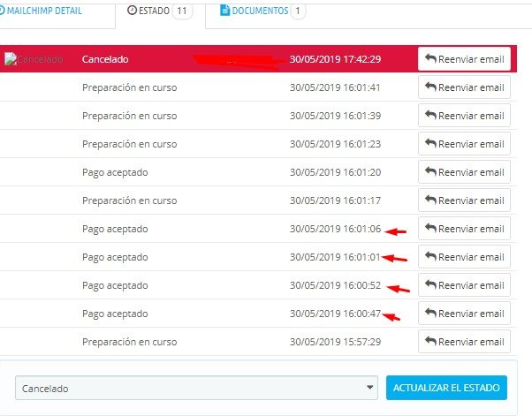Open the Cancelado status dropdown

(x=196, y=388)
